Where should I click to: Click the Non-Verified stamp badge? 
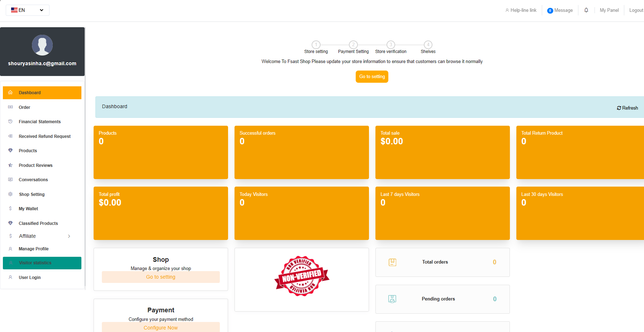pyautogui.click(x=302, y=276)
